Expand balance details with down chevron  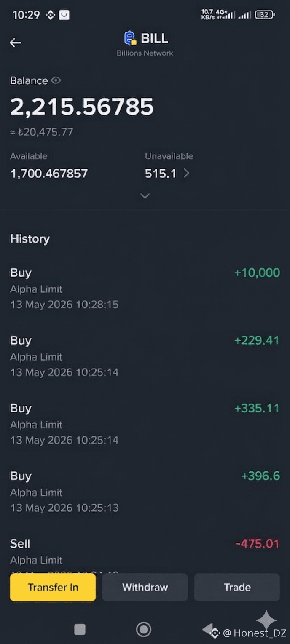[145, 196]
